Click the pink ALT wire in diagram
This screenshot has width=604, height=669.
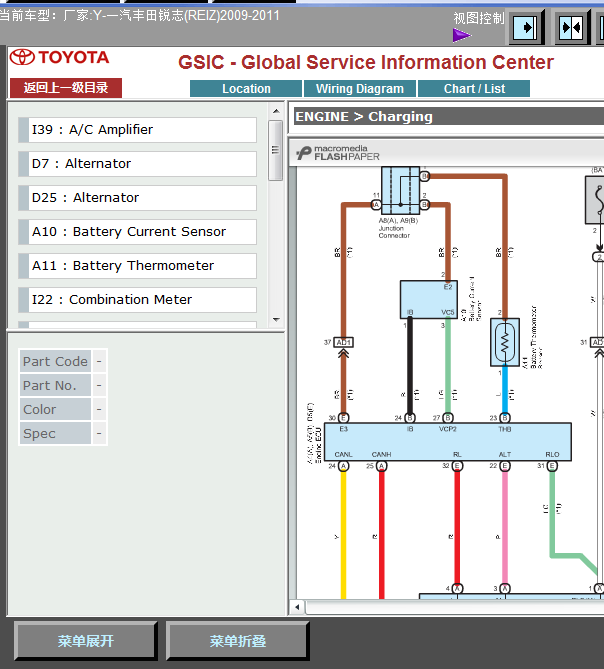tap(505, 527)
